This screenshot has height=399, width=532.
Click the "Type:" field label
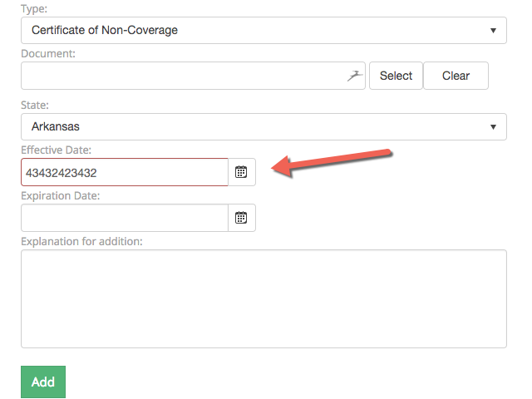pyautogui.click(x=35, y=9)
